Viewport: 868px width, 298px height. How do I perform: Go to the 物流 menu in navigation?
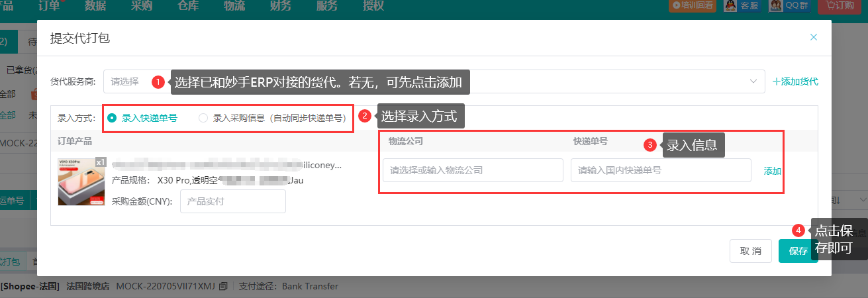(234, 6)
